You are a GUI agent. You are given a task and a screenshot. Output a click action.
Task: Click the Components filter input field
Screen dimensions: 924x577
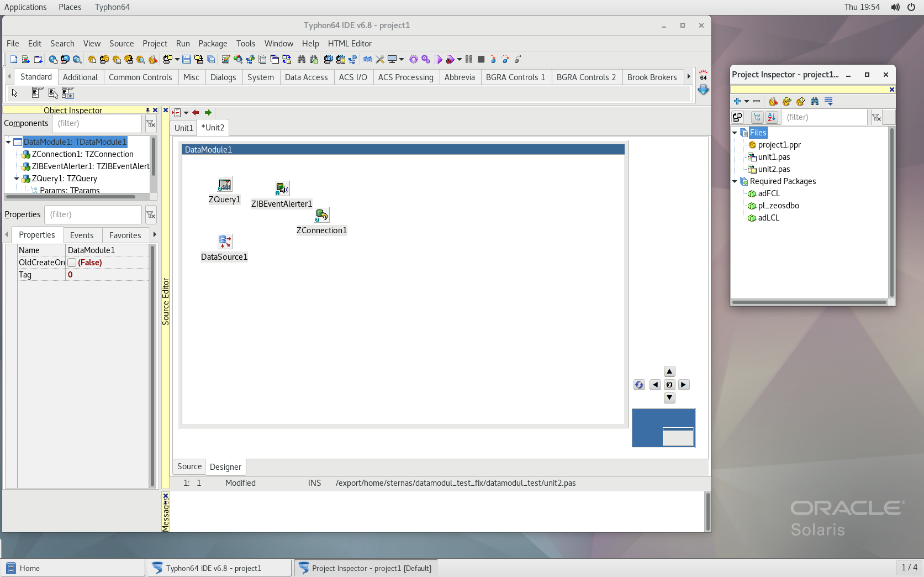pyautogui.click(x=98, y=124)
